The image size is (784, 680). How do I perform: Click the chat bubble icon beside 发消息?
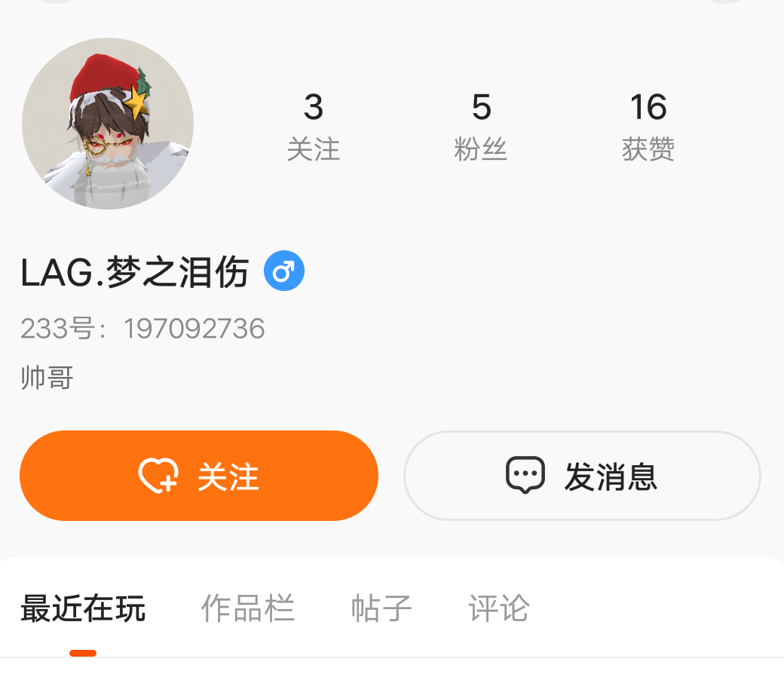coord(525,475)
